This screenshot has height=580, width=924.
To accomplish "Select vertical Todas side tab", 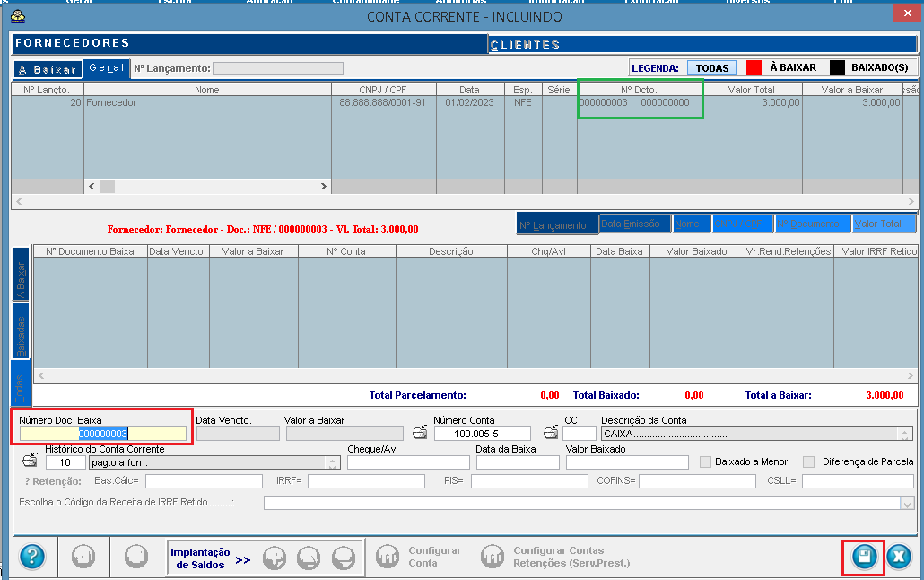I will (21, 382).
